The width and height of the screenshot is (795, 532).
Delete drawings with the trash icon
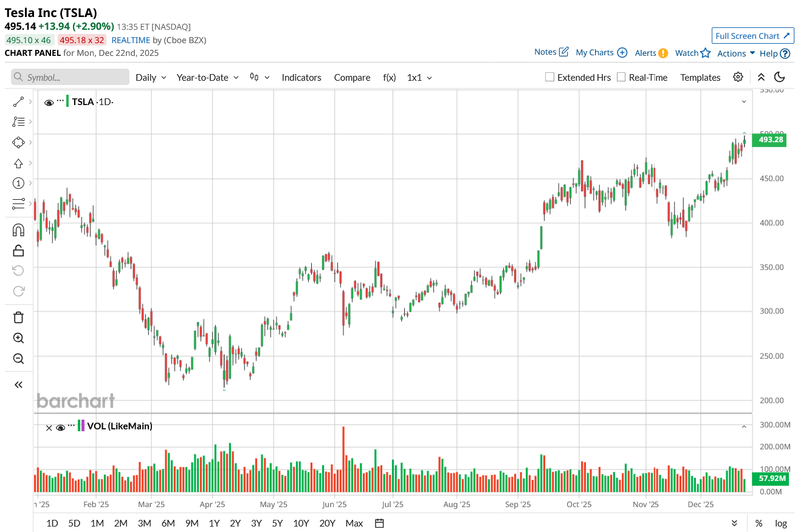18,318
